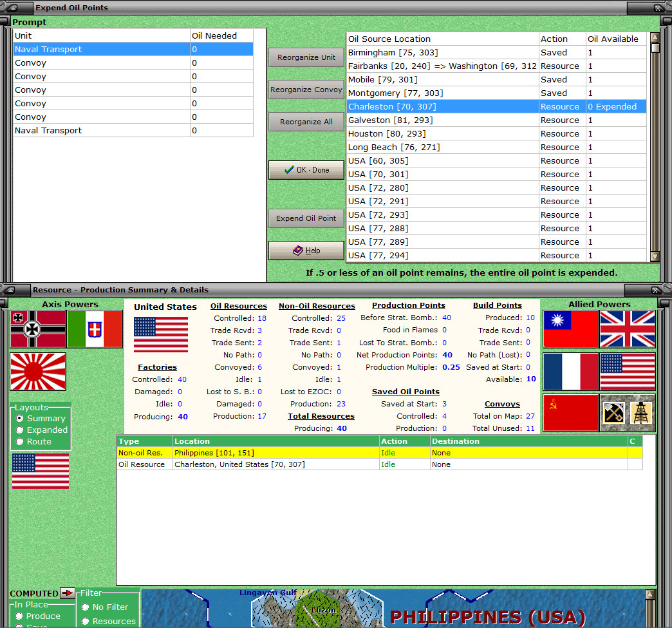Viewport: 672px width, 628px height.
Task: Click the oil derrick icon
Action: (x=640, y=413)
